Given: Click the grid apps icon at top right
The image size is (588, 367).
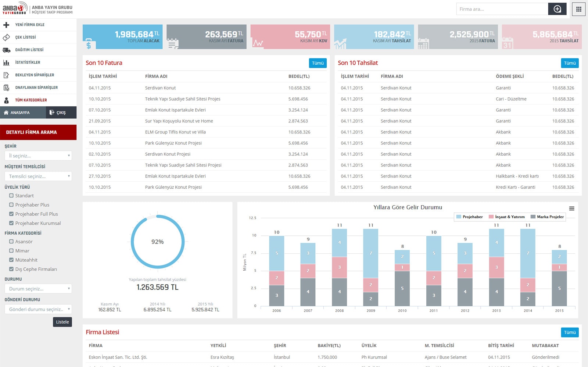Looking at the screenshot, I should tap(578, 9).
